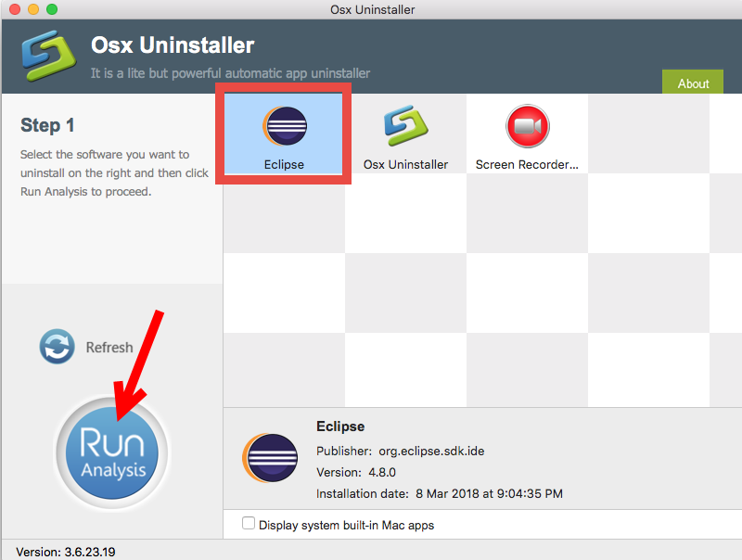Click the Eclipse name in the details panel
Screen dimensions: 742x560
[x=340, y=426]
